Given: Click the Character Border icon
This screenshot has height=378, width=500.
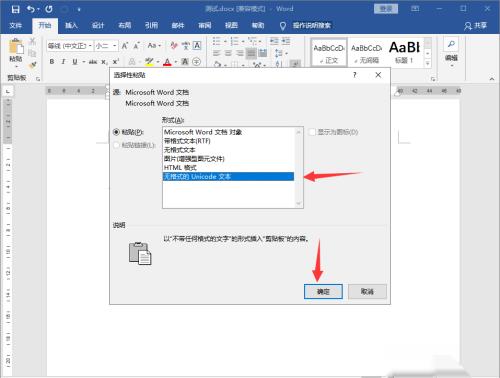Looking at the screenshot, I should point(197,46).
